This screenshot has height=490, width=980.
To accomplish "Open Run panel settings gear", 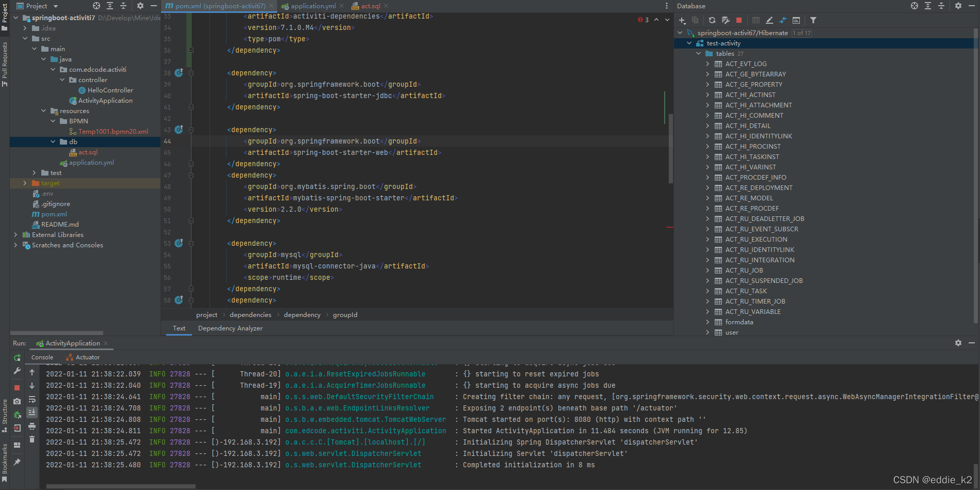I will 958,343.
